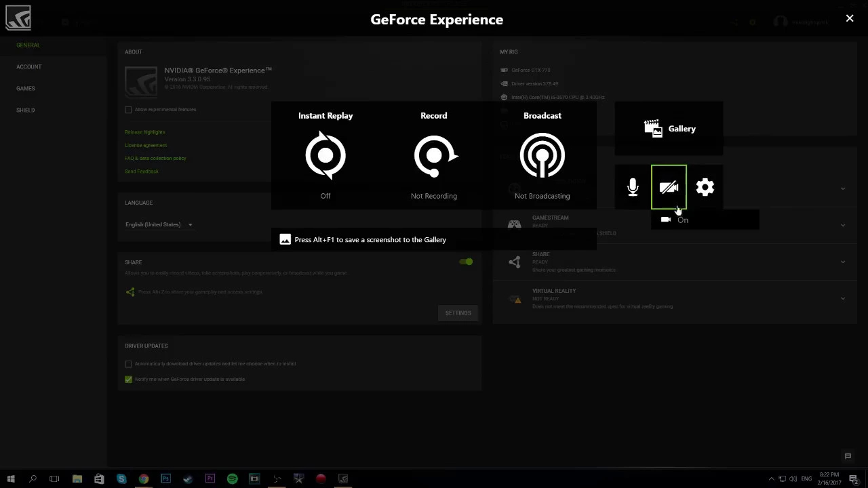Close the GeForce Experience overlay with X
868x488 pixels.
click(x=850, y=18)
